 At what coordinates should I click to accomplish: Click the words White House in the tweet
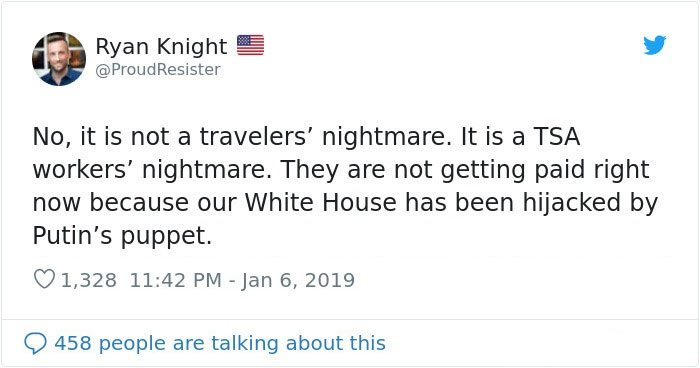[321, 202]
